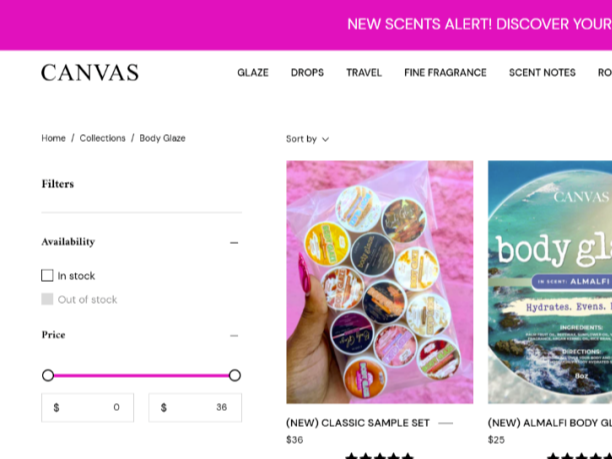Click the minimum price input field
612x459 pixels.
pos(88,407)
